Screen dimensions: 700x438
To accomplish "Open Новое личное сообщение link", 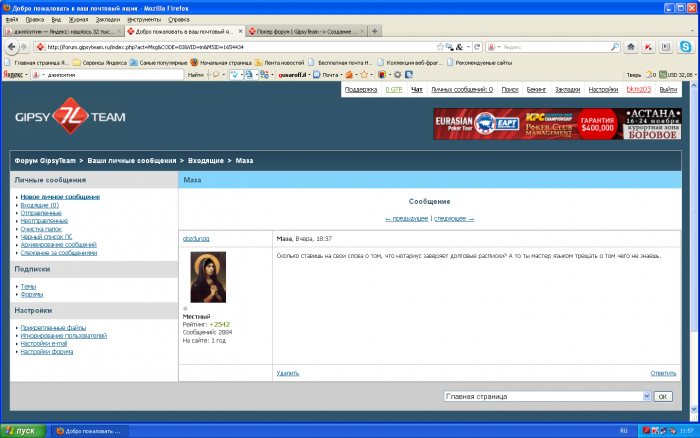I will coord(60,197).
